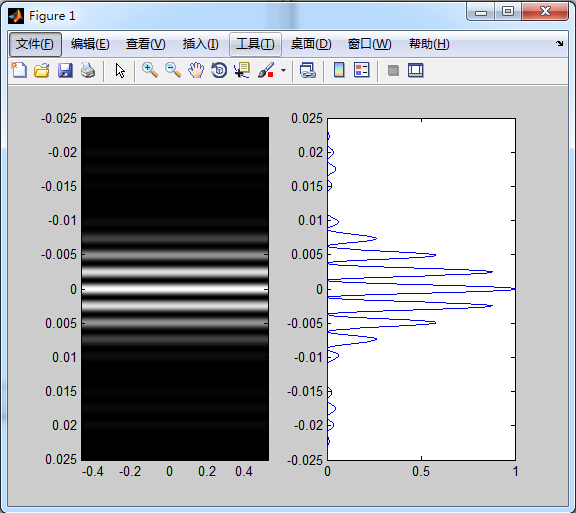This screenshot has width=576, height=513.
Task: Toggle the Rotate 3D tool
Action: pos(219,70)
